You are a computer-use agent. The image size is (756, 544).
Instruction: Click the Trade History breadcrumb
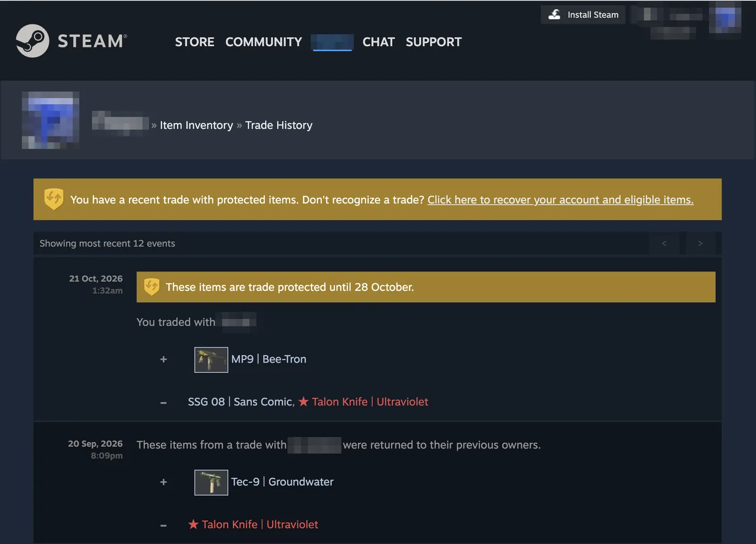pos(279,125)
